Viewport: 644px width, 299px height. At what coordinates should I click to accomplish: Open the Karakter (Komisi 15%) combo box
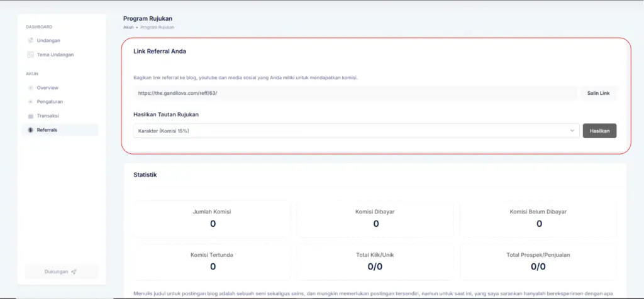(x=352, y=131)
